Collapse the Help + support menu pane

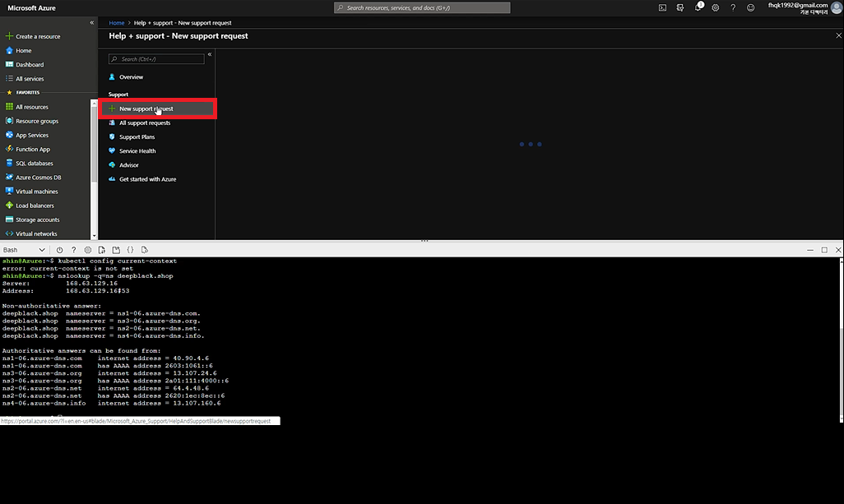point(210,54)
